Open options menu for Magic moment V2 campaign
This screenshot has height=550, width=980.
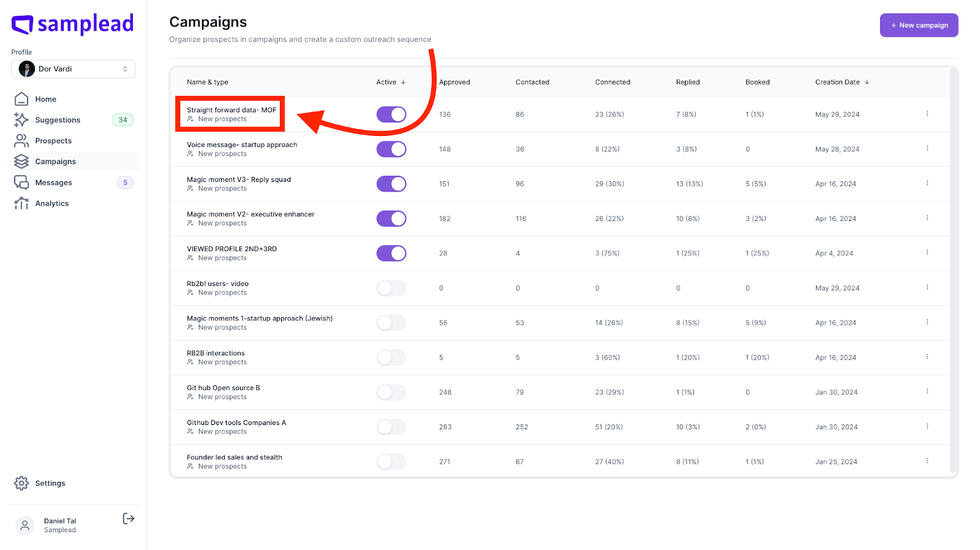pyautogui.click(x=927, y=218)
